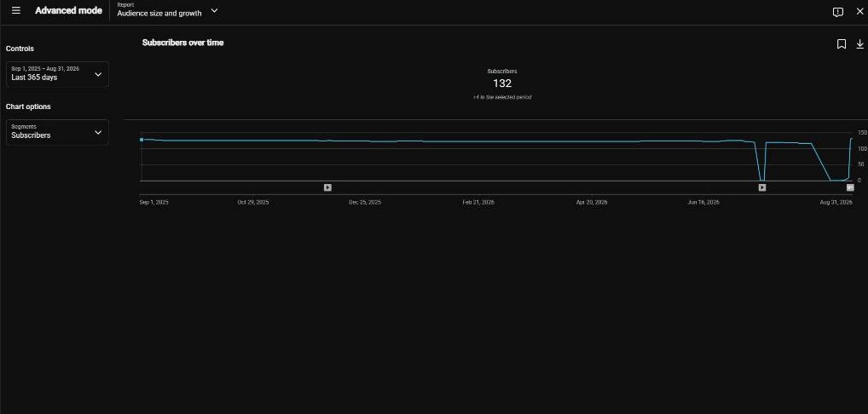Image resolution: width=868 pixels, height=414 pixels.
Task: Open the send feedback icon
Action: point(838,12)
